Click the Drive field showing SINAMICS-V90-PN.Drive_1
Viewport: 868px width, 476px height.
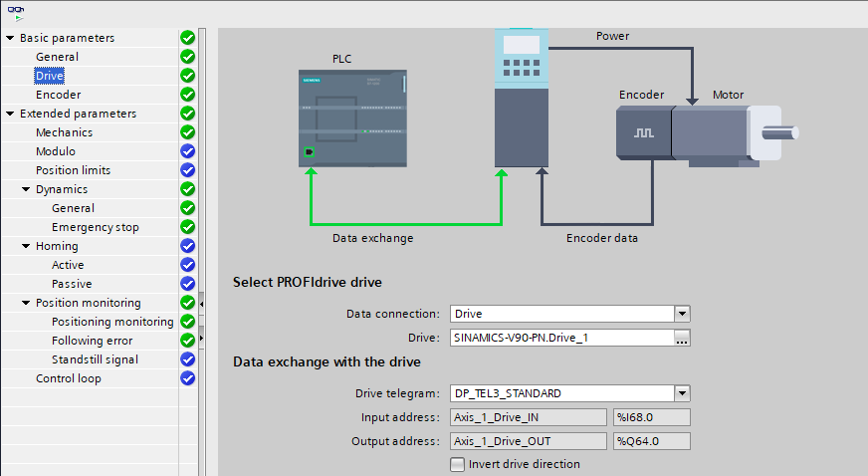tap(562, 338)
